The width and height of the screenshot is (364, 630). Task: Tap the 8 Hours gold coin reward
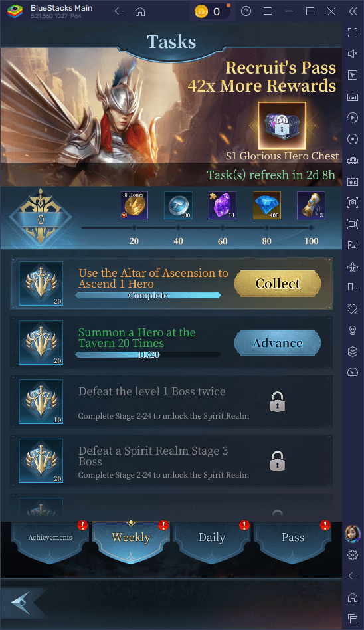134,205
